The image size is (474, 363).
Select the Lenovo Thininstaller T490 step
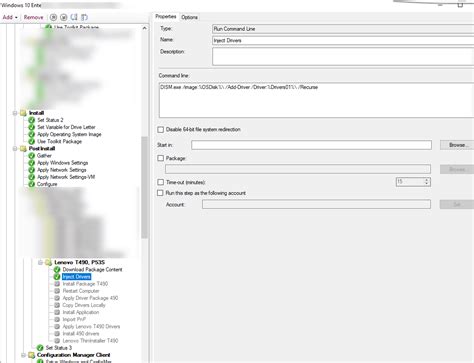pos(90,341)
